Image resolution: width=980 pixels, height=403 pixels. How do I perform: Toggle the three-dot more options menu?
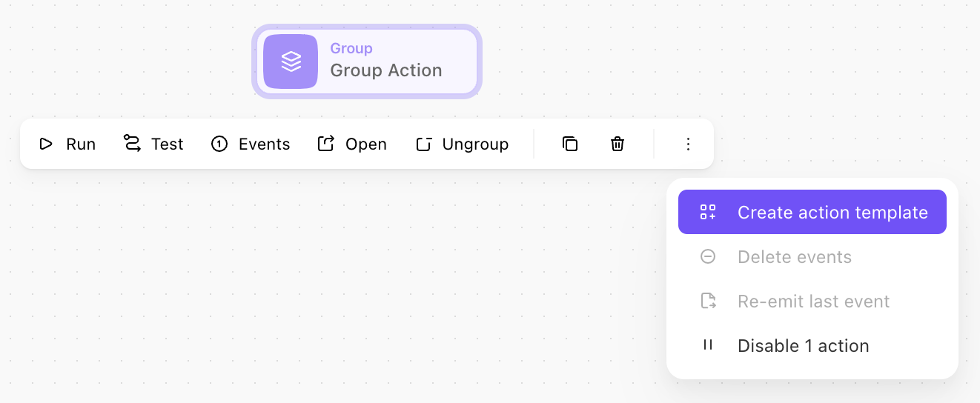click(x=688, y=144)
